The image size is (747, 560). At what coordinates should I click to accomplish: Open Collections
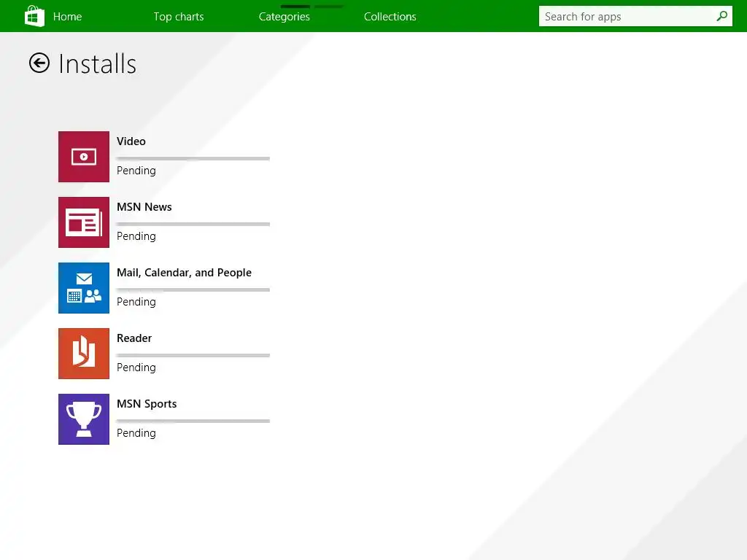(x=390, y=17)
